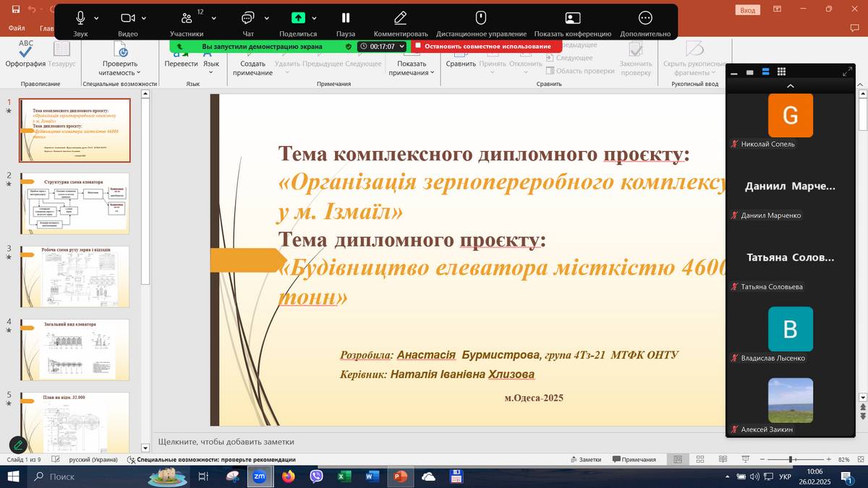Click the green pen annotation circle icon
Image resolution: width=868 pixels, height=488 pixels.
click(x=18, y=445)
